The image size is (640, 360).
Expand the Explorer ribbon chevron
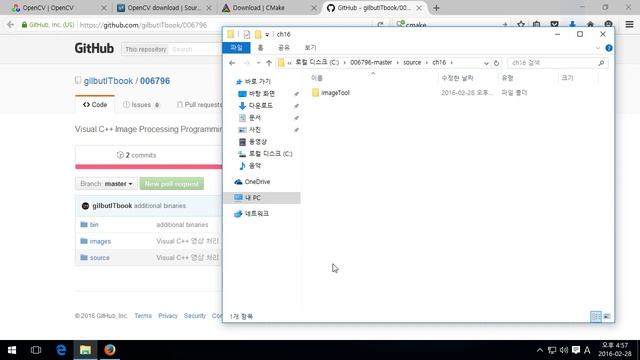click(x=598, y=48)
